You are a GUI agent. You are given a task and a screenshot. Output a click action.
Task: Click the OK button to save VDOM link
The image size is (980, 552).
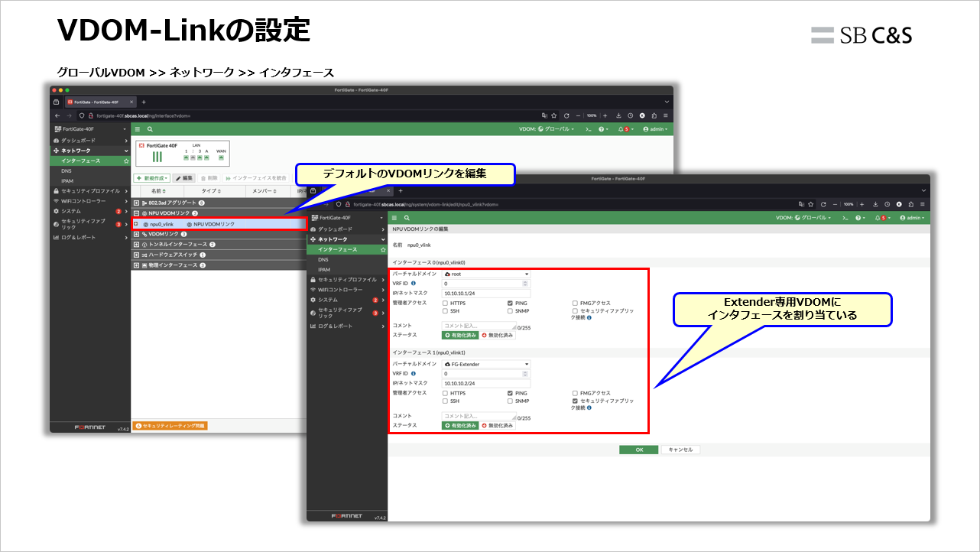(639, 450)
